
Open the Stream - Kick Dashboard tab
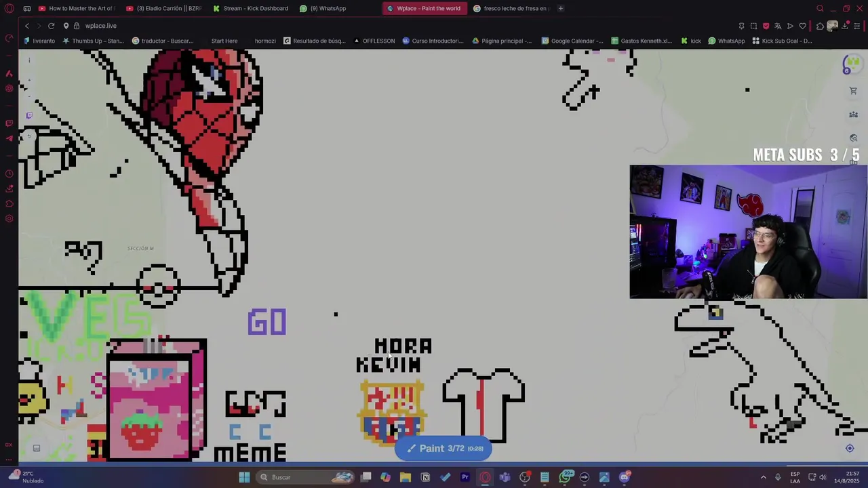coord(250,8)
